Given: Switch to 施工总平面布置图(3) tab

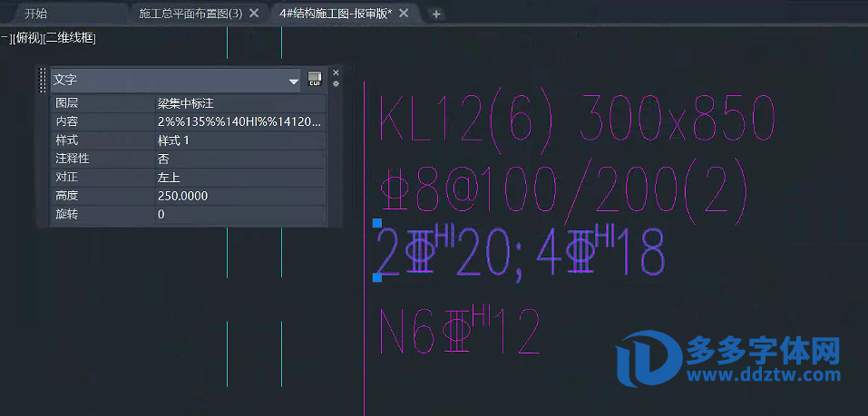Looking at the screenshot, I should click(190, 14).
